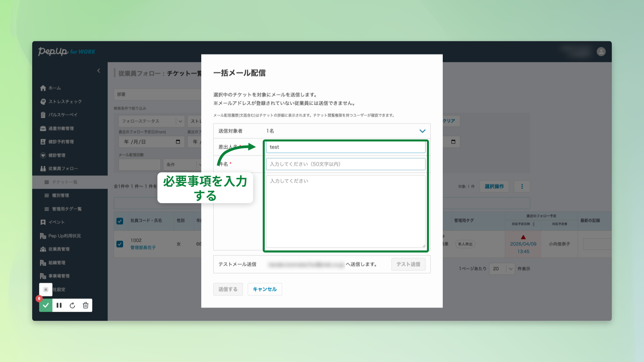Open the 部署 department selector
The width and height of the screenshot is (644, 362).
point(158,95)
